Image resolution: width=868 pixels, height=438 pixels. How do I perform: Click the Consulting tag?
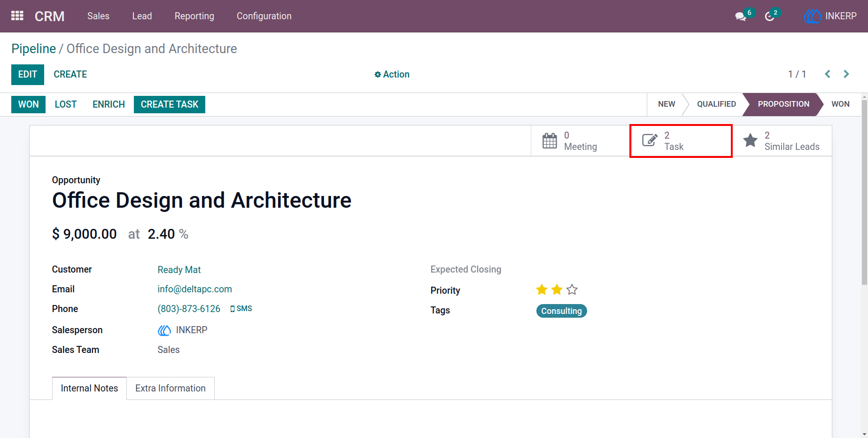[x=561, y=311]
